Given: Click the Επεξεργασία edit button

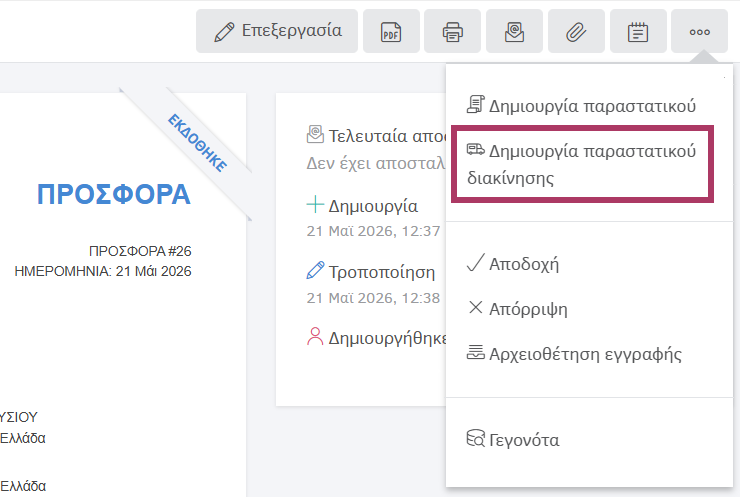Looking at the screenshot, I should [x=277, y=31].
